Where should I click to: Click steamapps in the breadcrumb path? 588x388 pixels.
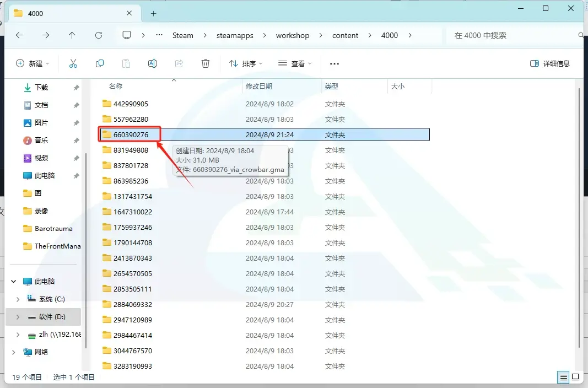coord(235,35)
